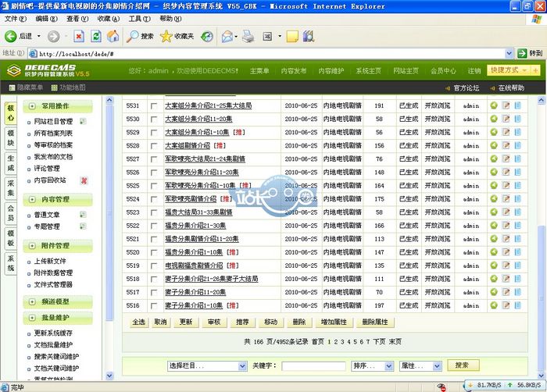Click the red icon beside 内容回收站

pos(84,180)
